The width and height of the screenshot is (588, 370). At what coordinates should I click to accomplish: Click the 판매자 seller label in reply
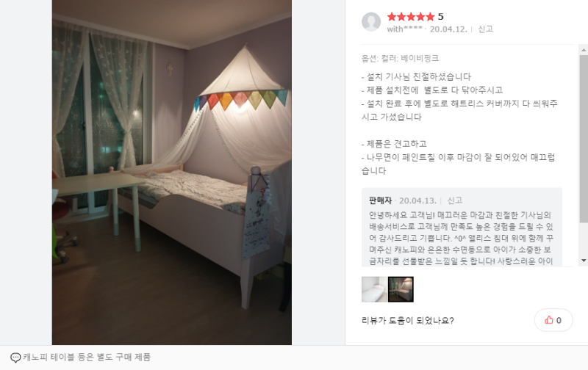(380, 200)
